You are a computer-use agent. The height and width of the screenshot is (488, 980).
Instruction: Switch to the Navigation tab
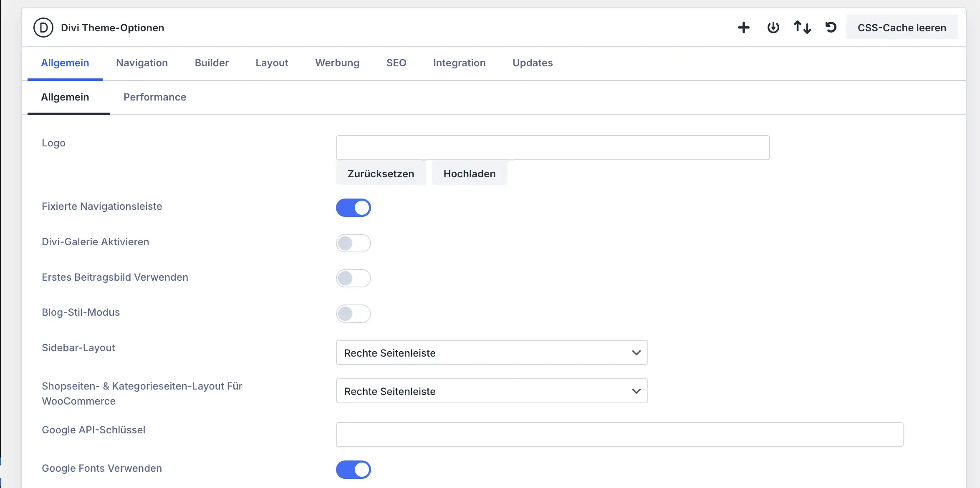(142, 63)
